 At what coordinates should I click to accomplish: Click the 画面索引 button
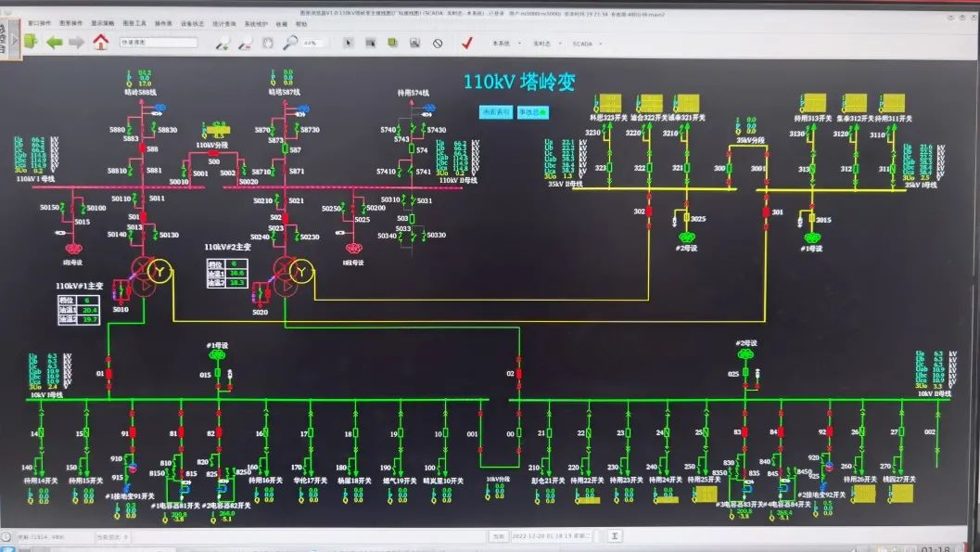[496, 111]
